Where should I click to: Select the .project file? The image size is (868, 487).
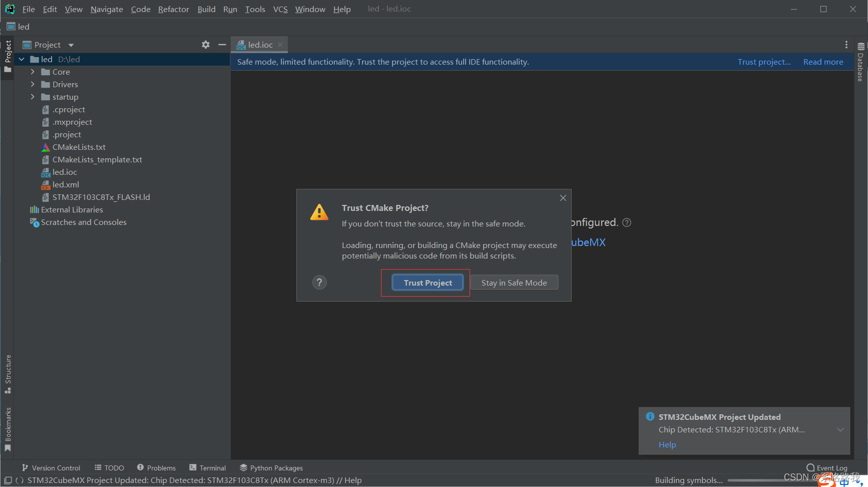tap(67, 135)
